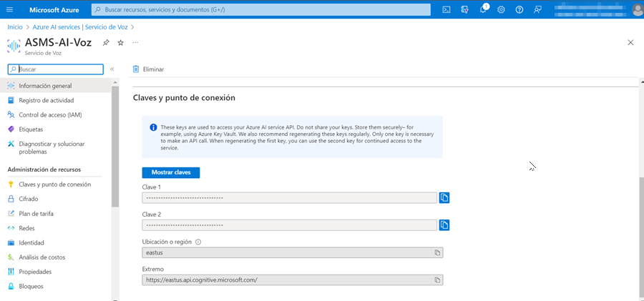The height and width of the screenshot is (301, 644).
Task: Collapse the left sidebar menu
Action: coord(112,69)
